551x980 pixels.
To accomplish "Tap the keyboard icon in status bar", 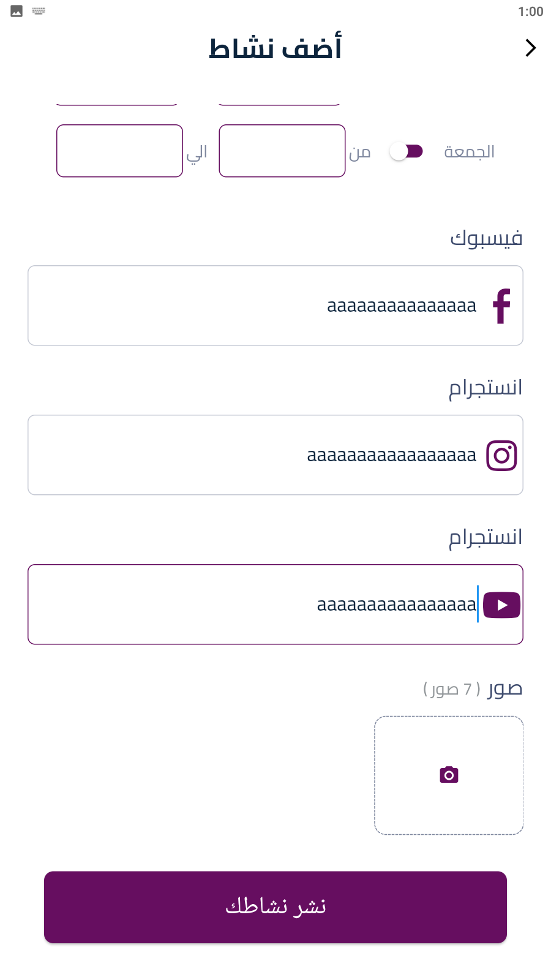I will pyautogui.click(x=39, y=11).
